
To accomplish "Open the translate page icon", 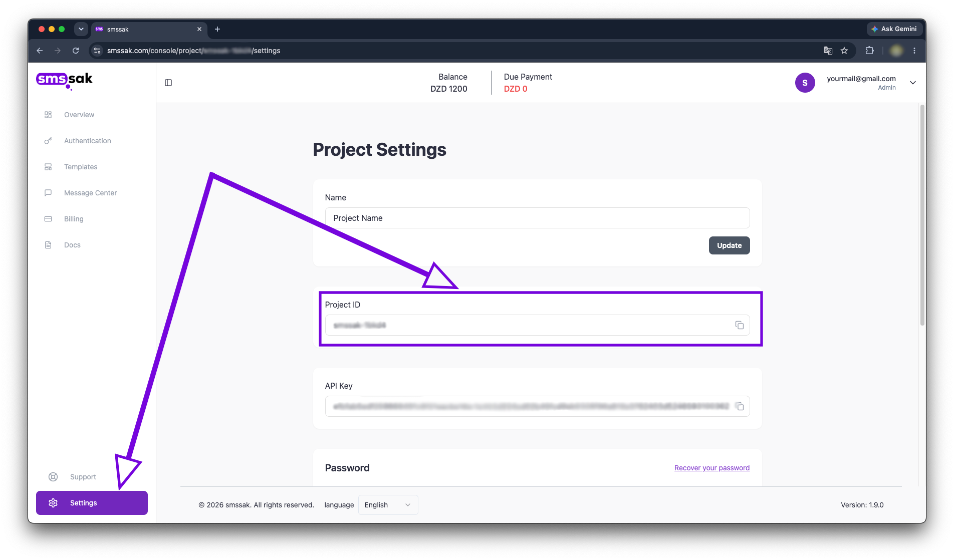I will pos(828,51).
